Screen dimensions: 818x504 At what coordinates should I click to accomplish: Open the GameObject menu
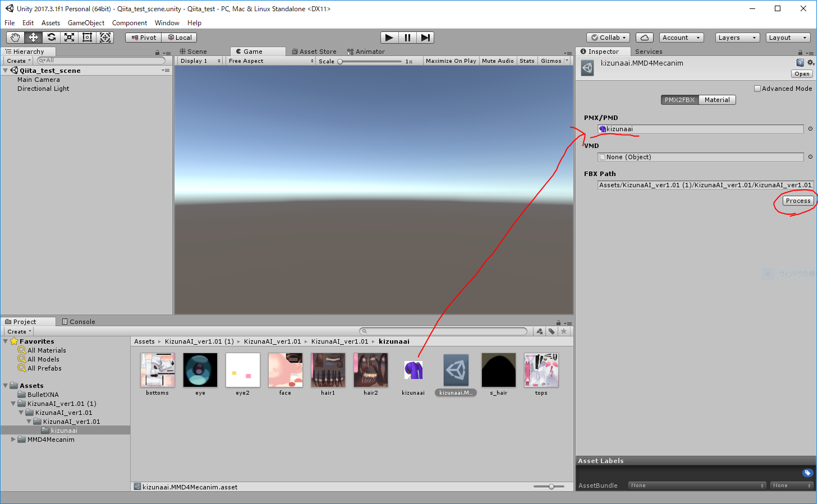click(85, 23)
